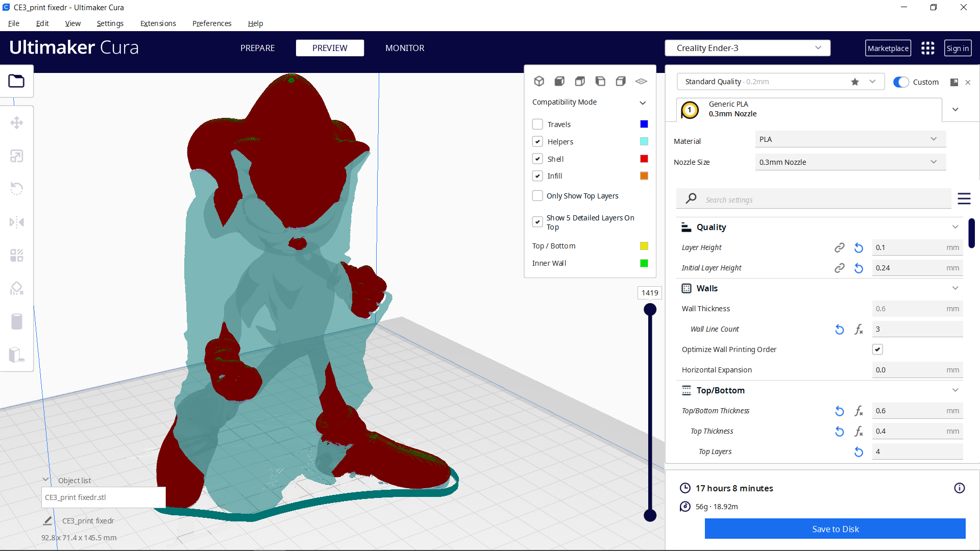
Task: Select the Rotate tool
Action: (x=16, y=189)
